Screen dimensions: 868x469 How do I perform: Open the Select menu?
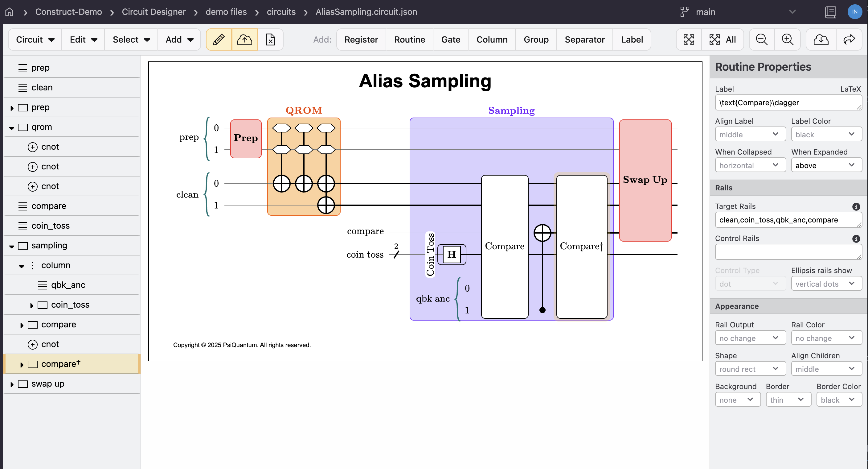coord(131,39)
